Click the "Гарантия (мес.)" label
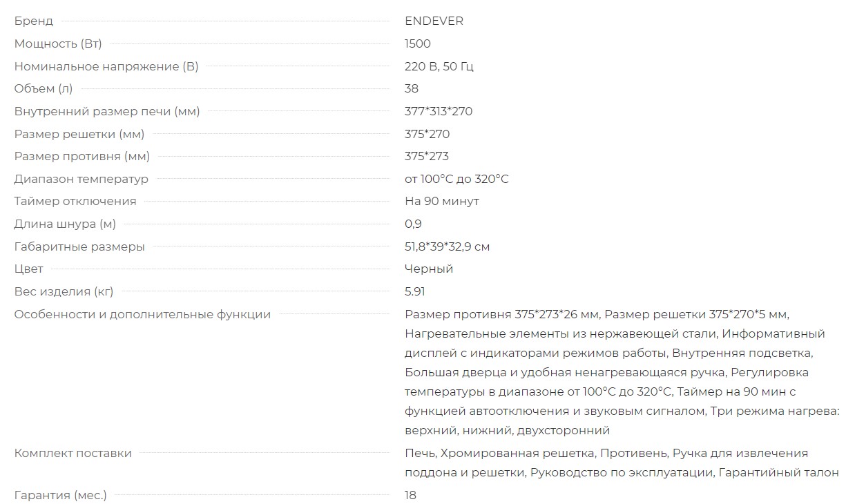 tap(61, 495)
